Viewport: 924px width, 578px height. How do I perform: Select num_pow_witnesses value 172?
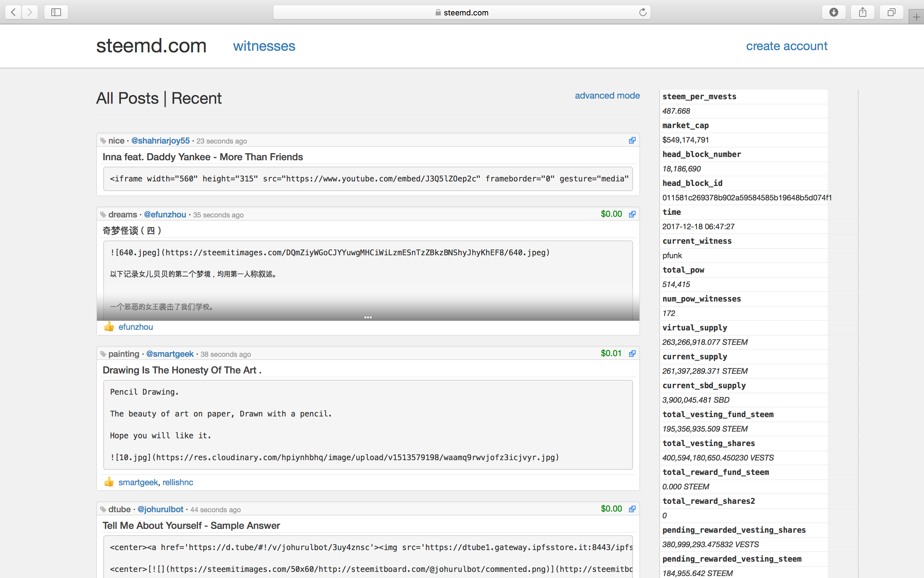click(669, 313)
